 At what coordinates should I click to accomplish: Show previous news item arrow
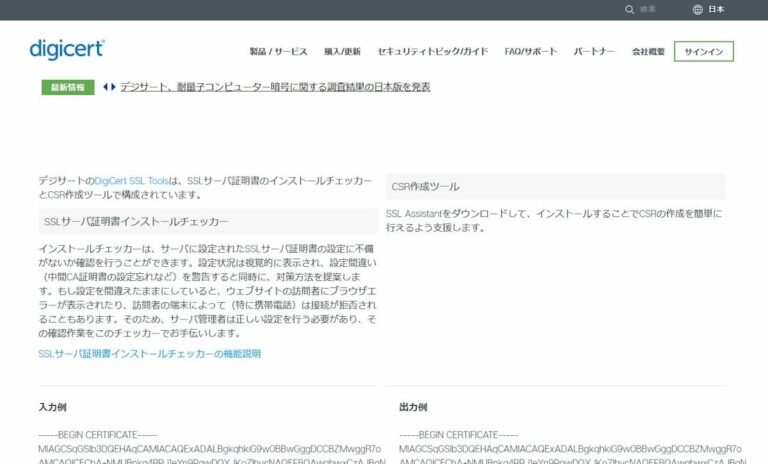point(105,87)
